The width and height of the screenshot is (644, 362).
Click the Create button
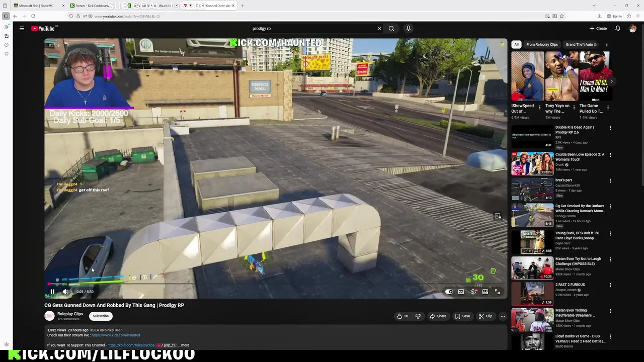598,29
